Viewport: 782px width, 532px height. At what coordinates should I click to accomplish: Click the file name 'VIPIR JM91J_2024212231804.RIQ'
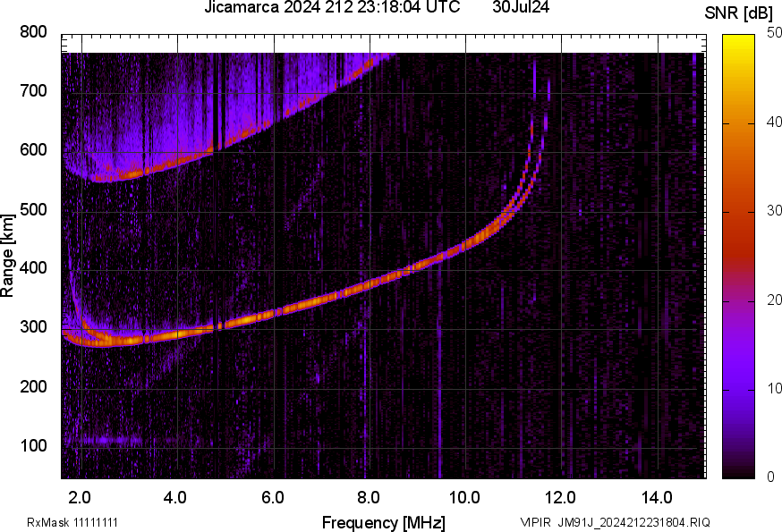coord(615,522)
